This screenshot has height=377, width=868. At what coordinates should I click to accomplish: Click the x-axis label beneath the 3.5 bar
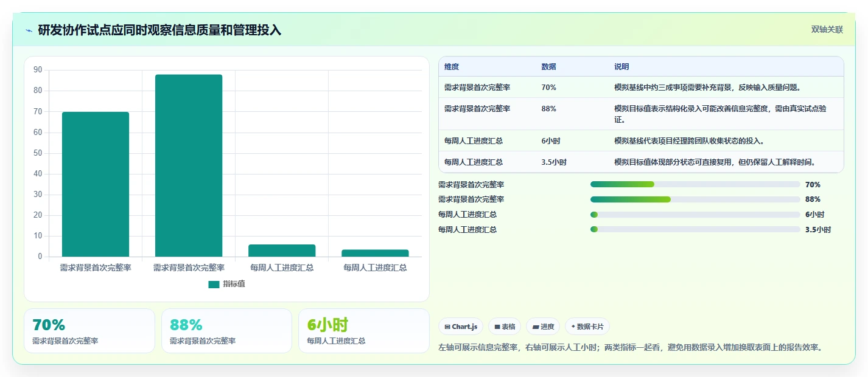[x=375, y=268]
